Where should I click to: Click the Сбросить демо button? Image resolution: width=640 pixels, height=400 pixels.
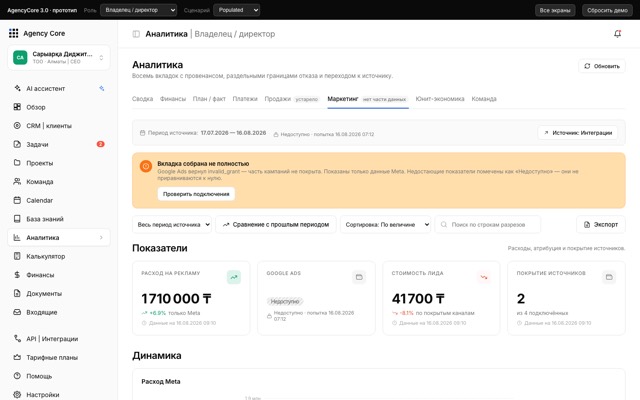pos(607,10)
